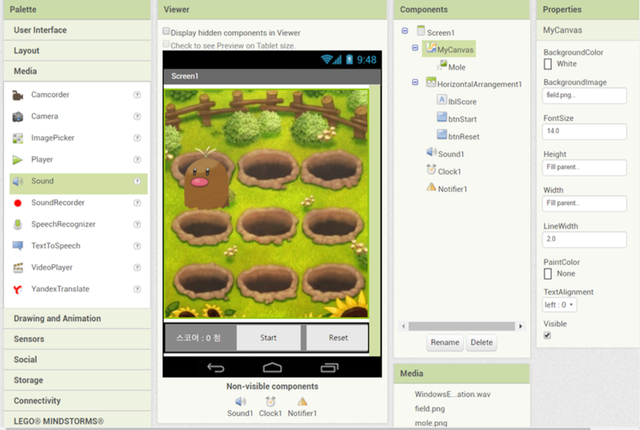Expand the Layout palette section
Screen dimensions: 640x430
click(x=77, y=51)
